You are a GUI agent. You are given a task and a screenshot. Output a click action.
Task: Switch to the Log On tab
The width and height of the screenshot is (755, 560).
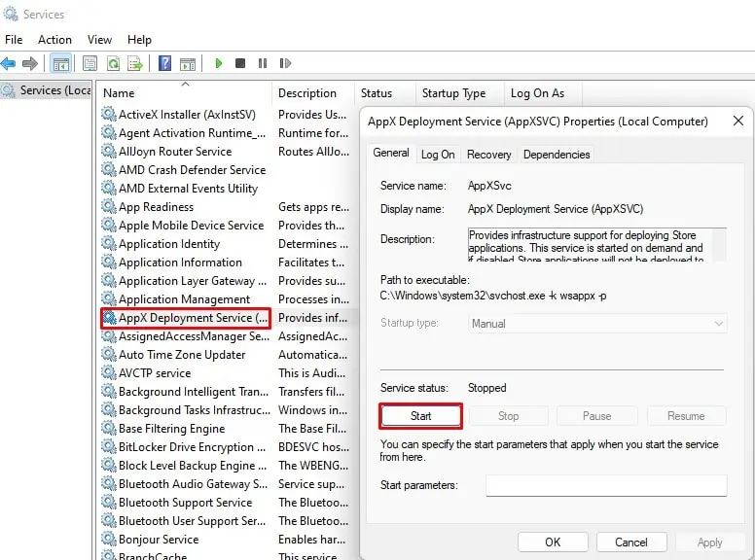click(x=438, y=155)
